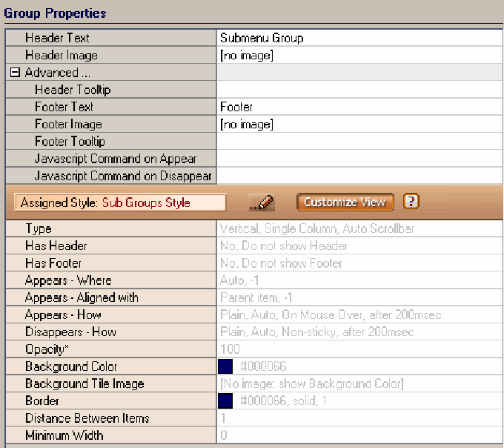Select the Border property label

(42, 401)
